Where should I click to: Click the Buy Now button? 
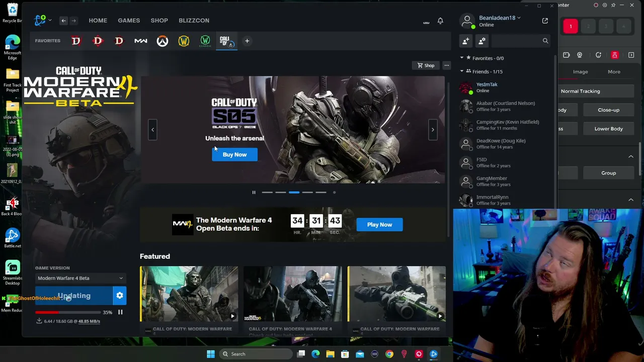[234, 154]
